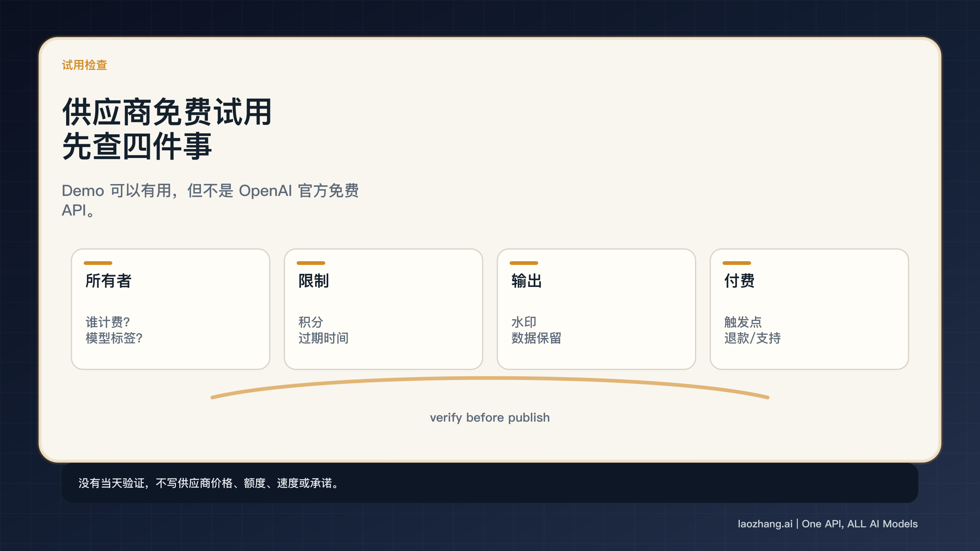Click the orange accent bar above 输出
This screenshot has width=980, height=551.
[x=525, y=264]
